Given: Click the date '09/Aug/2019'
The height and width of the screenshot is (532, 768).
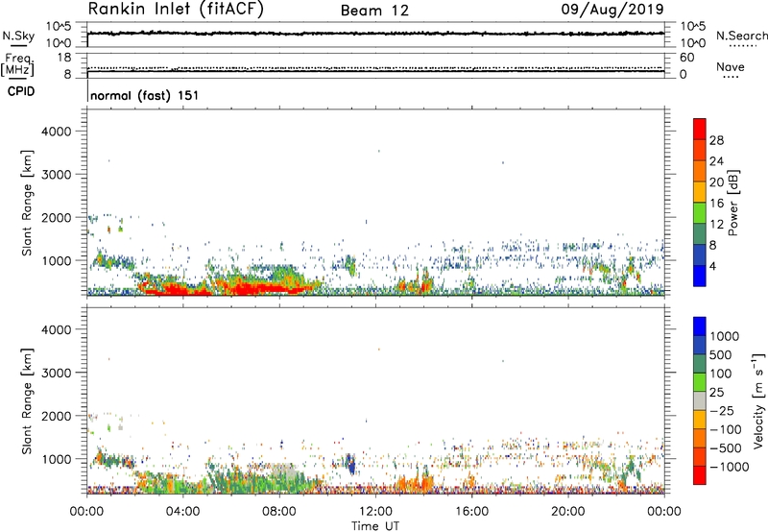Looking at the screenshot, I should [x=612, y=9].
